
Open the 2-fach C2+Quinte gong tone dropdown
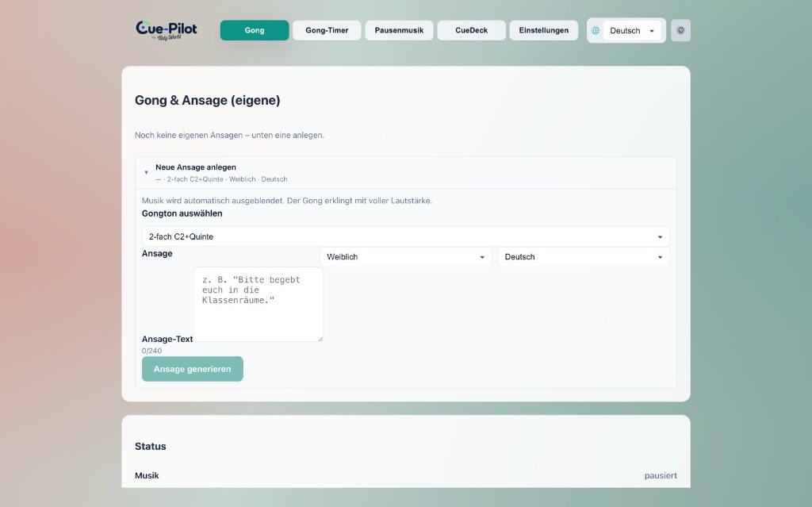[x=405, y=236]
